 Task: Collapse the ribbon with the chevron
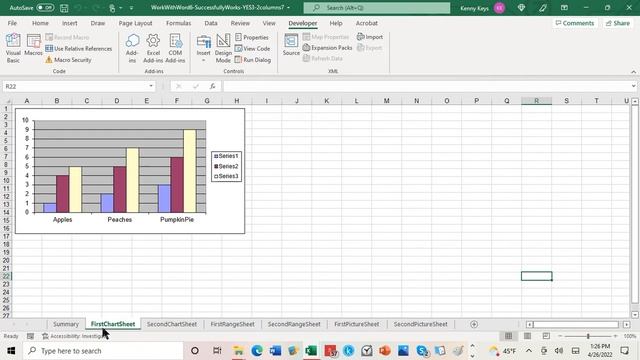(633, 72)
